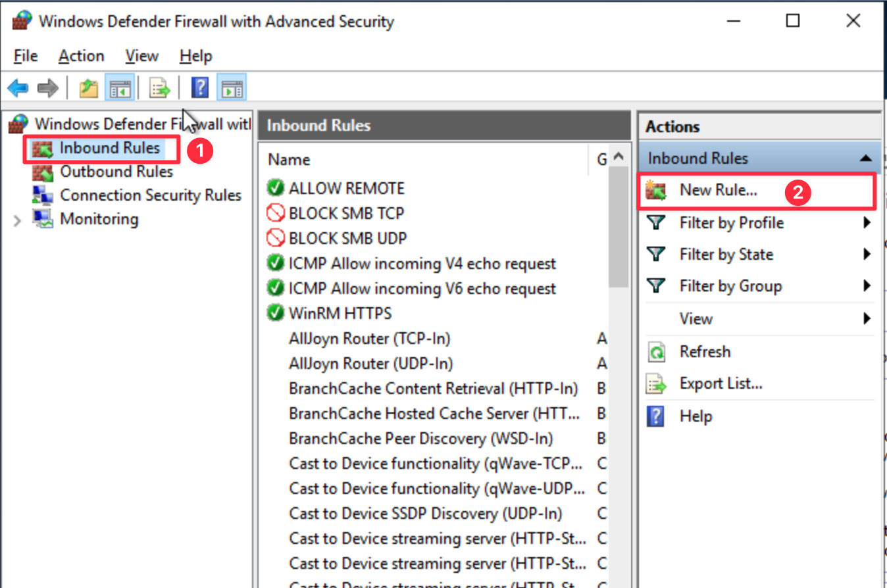Viewport: 887px width, 588px height.
Task: Select the BLOCK SMB UDP rule
Action: click(347, 239)
